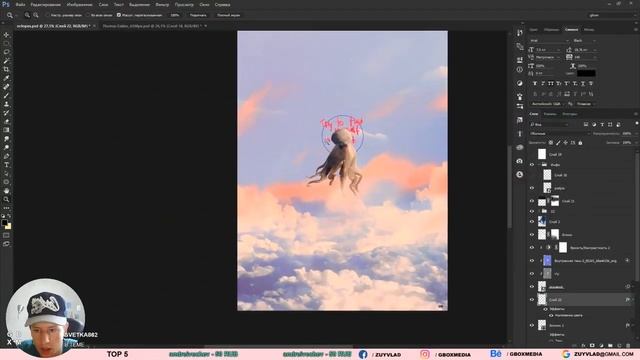Select the Horizontal Type tool
640x360 pixels.
click(x=6, y=165)
